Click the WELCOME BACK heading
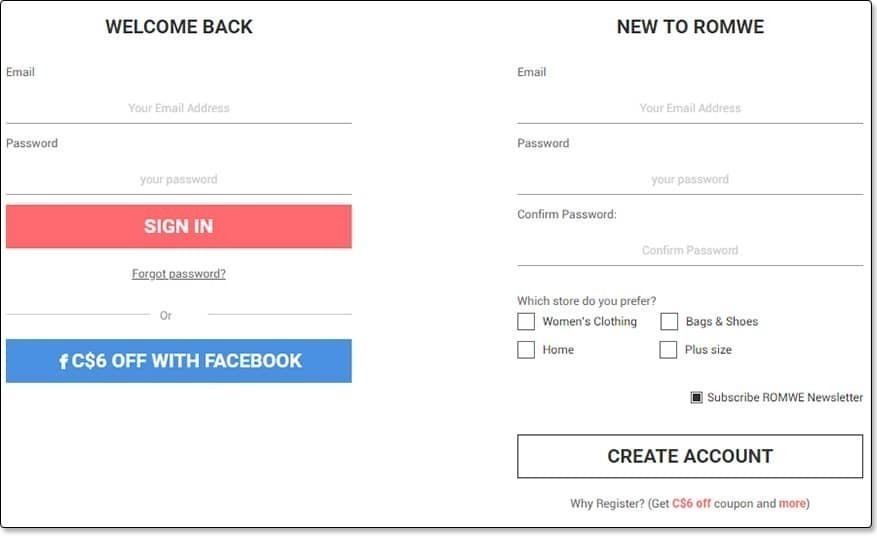Image resolution: width=877 pixels, height=536 pixels. click(179, 27)
